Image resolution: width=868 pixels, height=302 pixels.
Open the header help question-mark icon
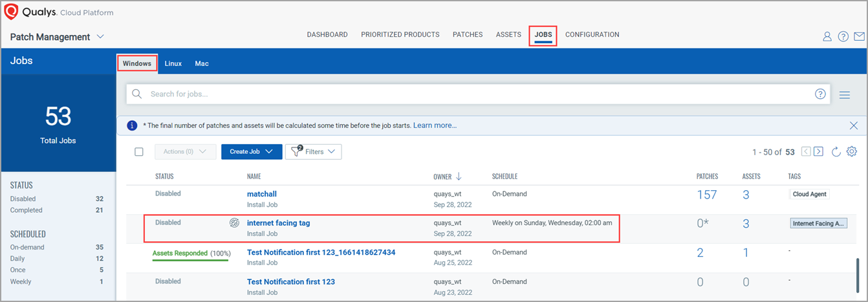pos(843,37)
